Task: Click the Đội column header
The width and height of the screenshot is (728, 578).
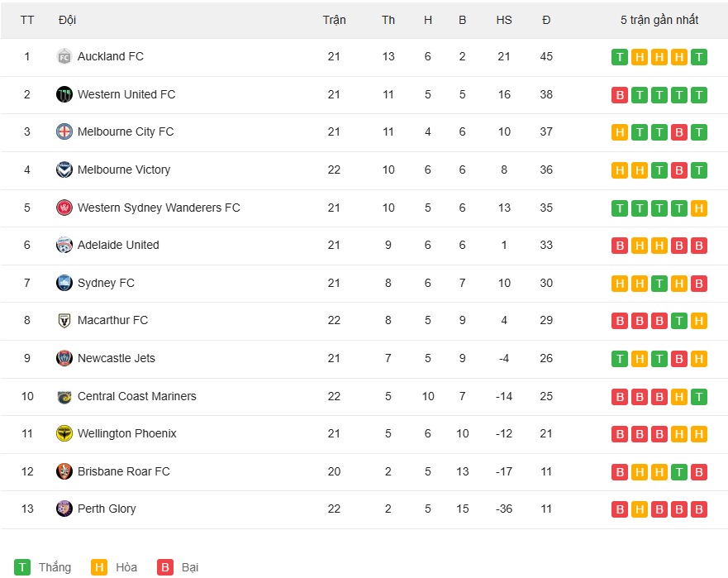Action: pos(67,20)
